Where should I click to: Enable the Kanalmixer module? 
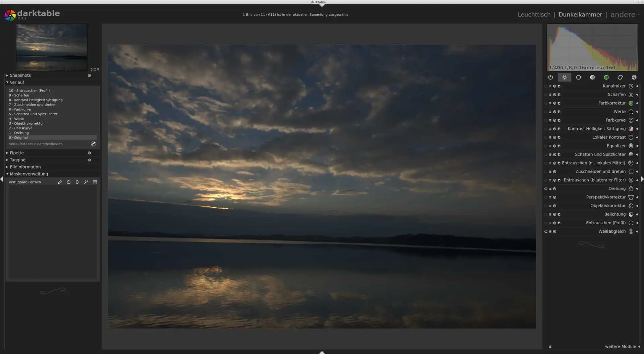pos(546,86)
